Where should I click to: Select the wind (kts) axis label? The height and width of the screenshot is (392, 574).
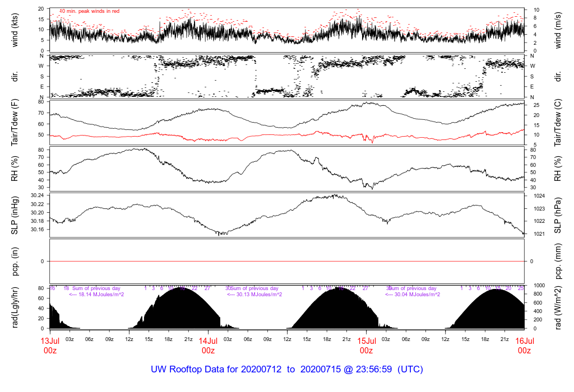(16, 30)
